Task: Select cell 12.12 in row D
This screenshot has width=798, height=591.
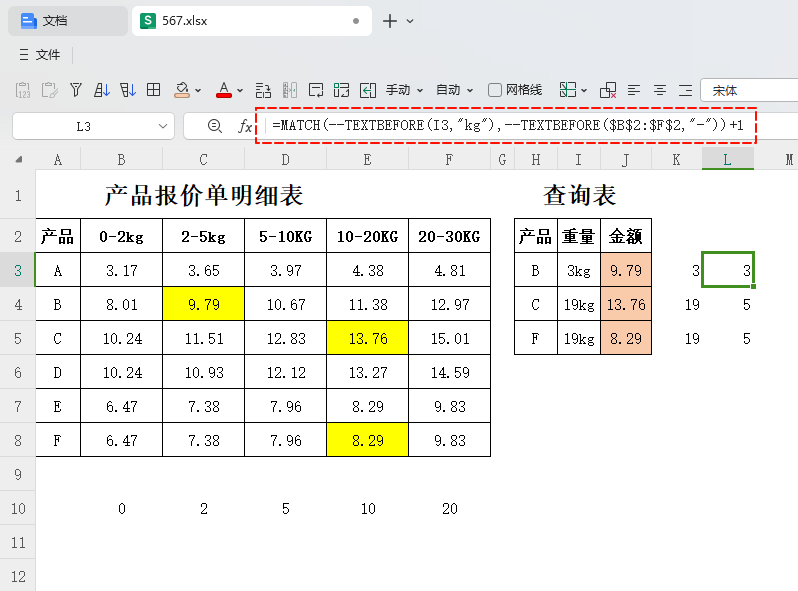Action: [x=286, y=372]
